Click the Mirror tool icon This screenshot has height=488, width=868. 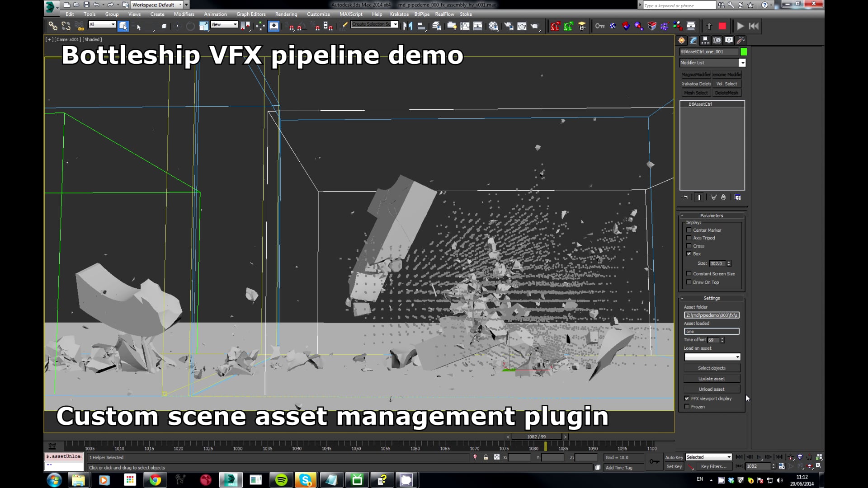point(408,26)
